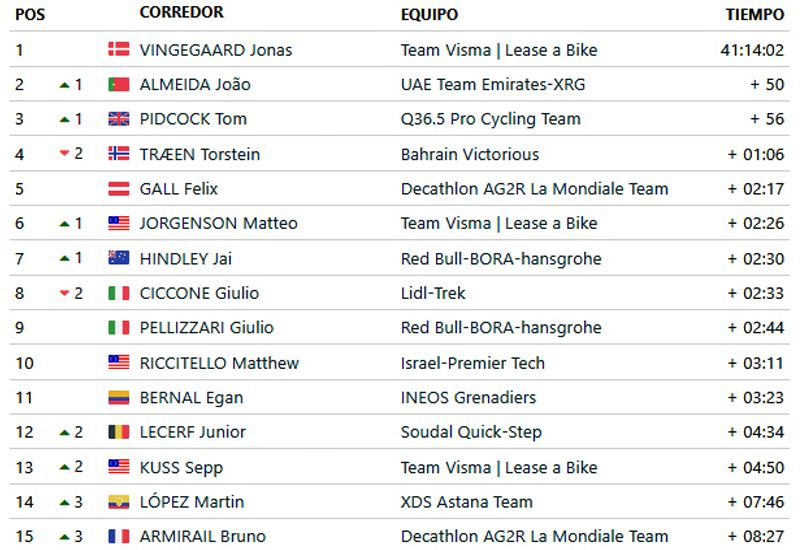
Task: Click the Australian flag beside Hindley
Action: pos(118,258)
